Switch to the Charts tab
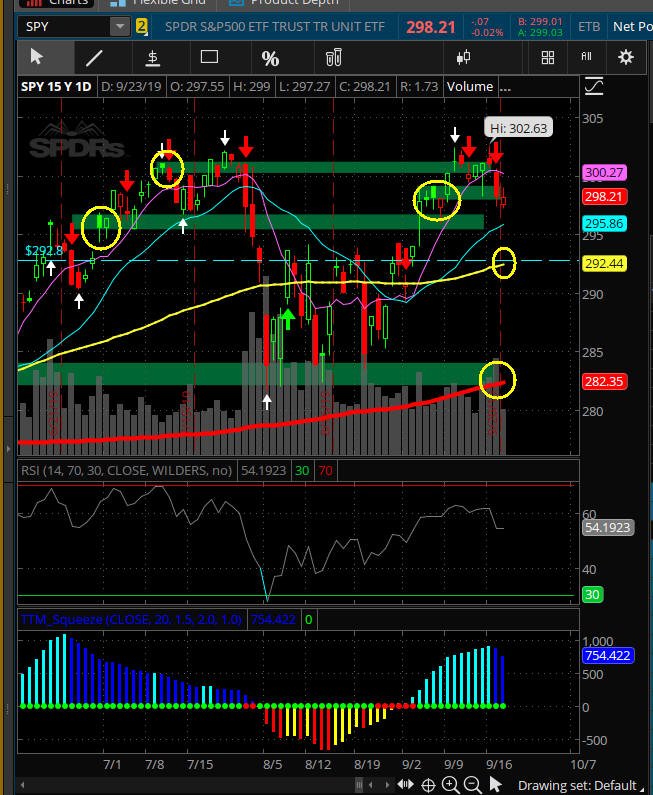 click(56, 3)
